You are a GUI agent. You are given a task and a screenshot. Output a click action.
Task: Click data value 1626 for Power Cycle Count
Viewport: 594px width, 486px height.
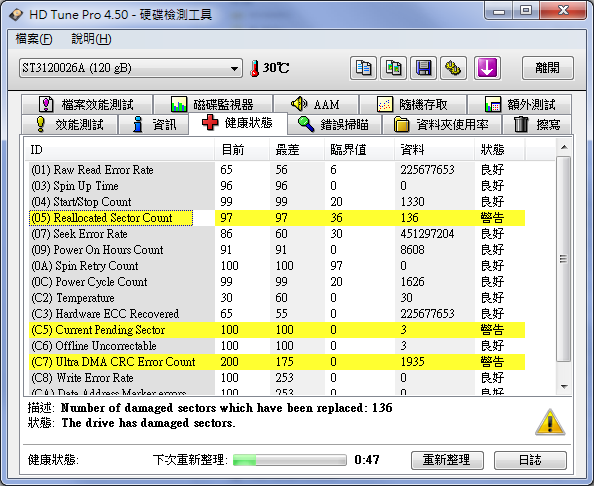(412, 282)
